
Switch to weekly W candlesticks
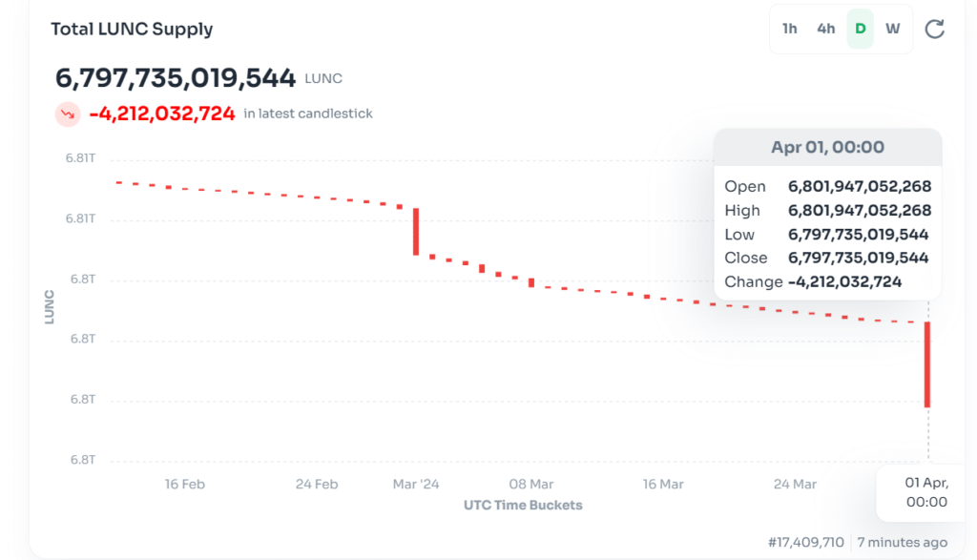(893, 29)
